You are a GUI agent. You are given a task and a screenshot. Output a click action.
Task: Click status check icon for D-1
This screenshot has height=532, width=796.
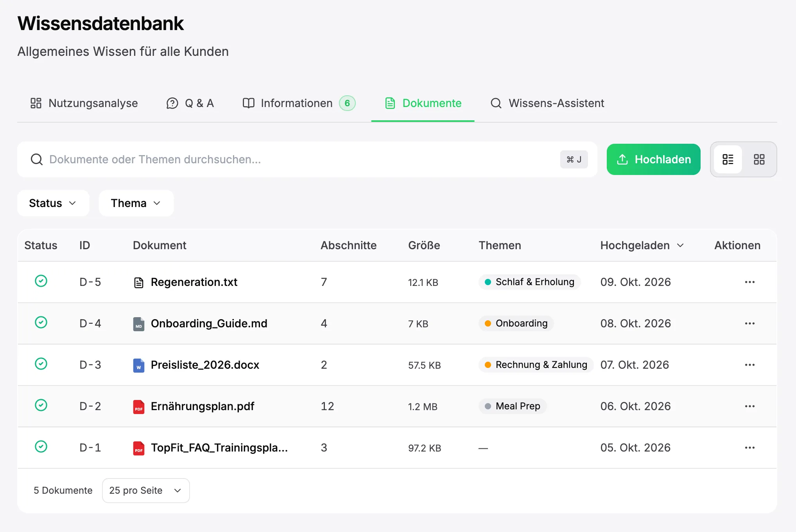[x=41, y=446]
